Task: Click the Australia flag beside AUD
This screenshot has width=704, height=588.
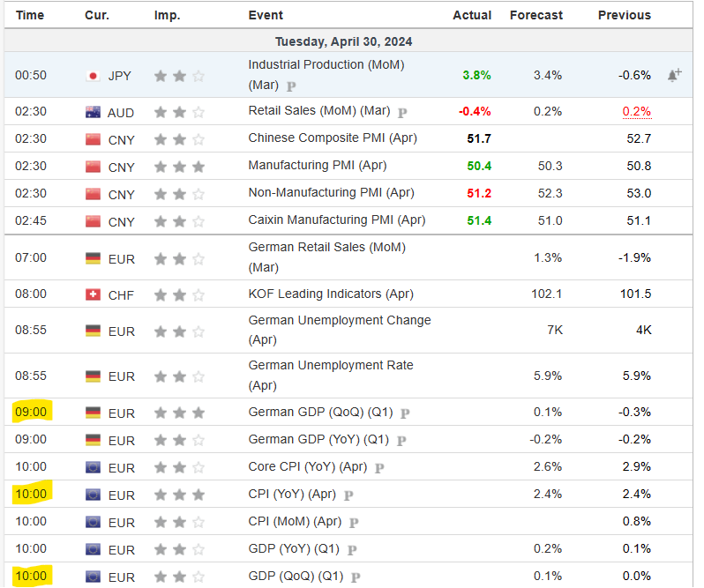Action: (93, 113)
